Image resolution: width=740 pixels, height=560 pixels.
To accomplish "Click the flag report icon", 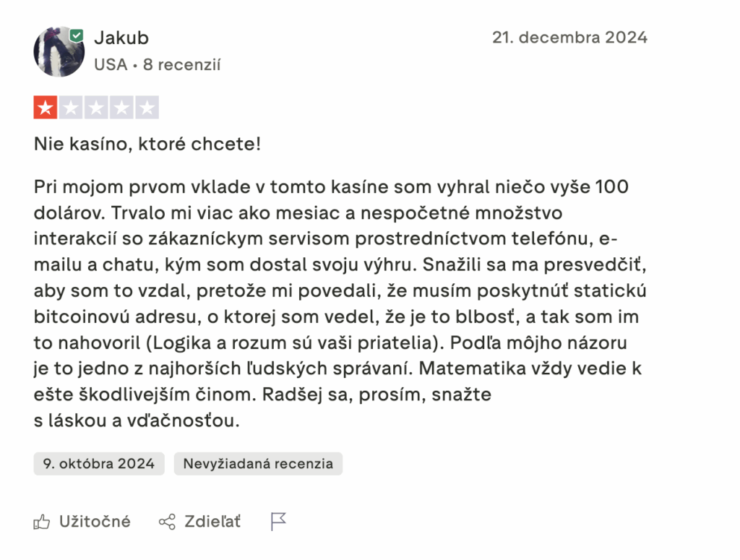I will click(278, 521).
